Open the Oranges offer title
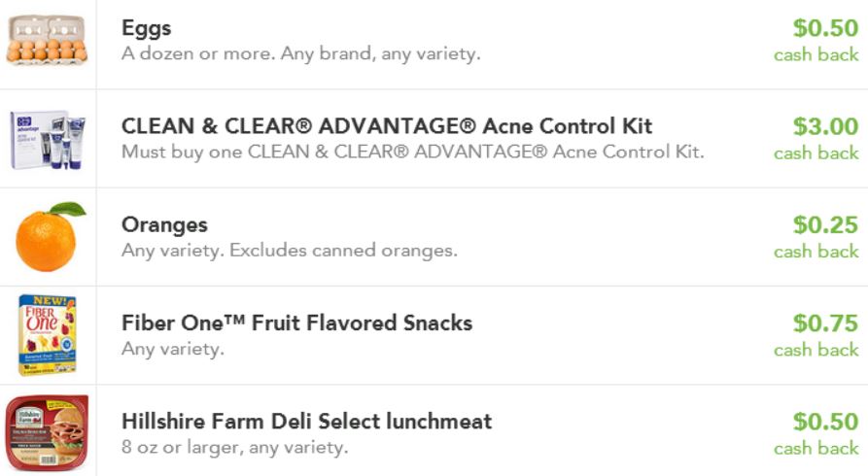This screenshot has width=868, height=476. click(x=164, y=224)
